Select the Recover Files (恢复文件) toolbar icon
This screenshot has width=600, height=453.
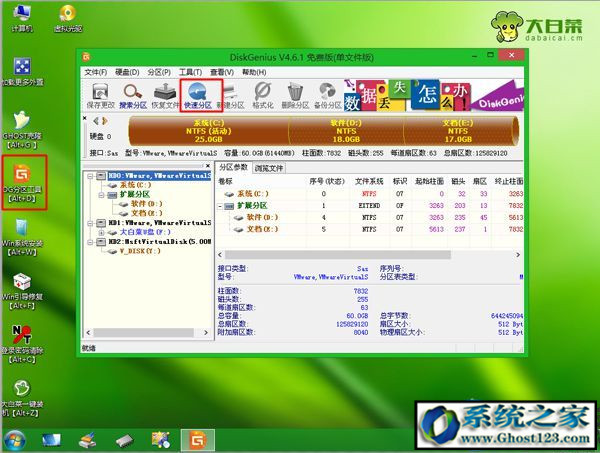click(165, 96)
